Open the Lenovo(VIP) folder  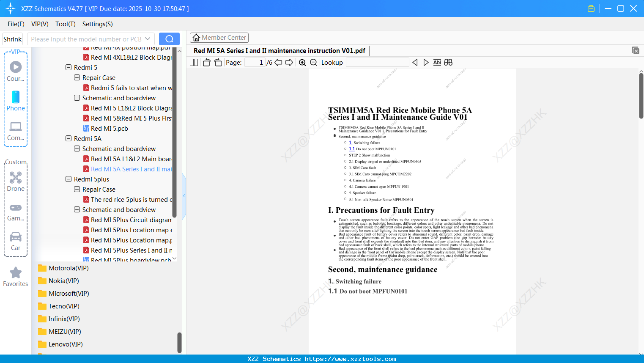pyautogui.click(x=60, y=344)
